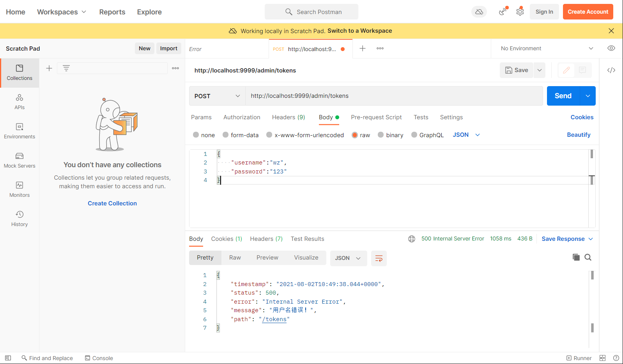Open the Monitors sidebar panel

pos(19,189)
